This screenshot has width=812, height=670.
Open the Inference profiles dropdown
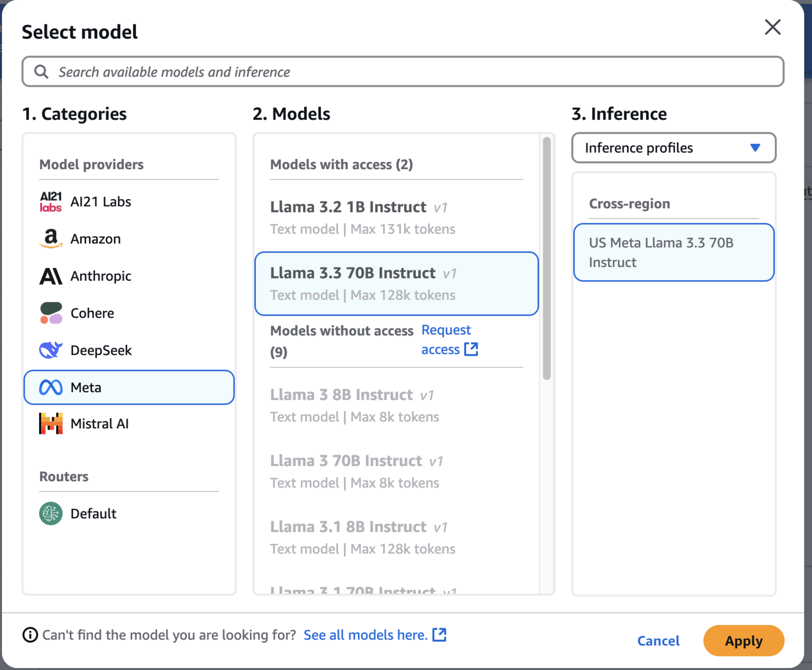tap(674, 148)
